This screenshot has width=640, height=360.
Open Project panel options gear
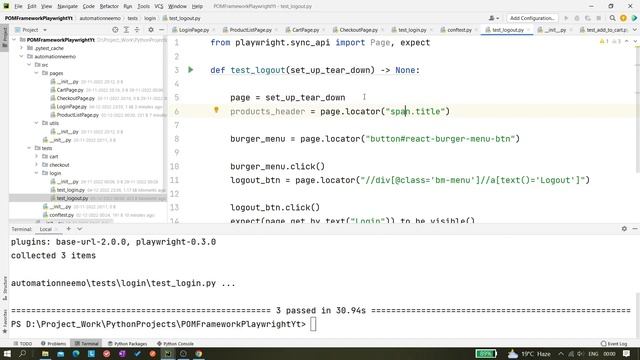(151, 30)
